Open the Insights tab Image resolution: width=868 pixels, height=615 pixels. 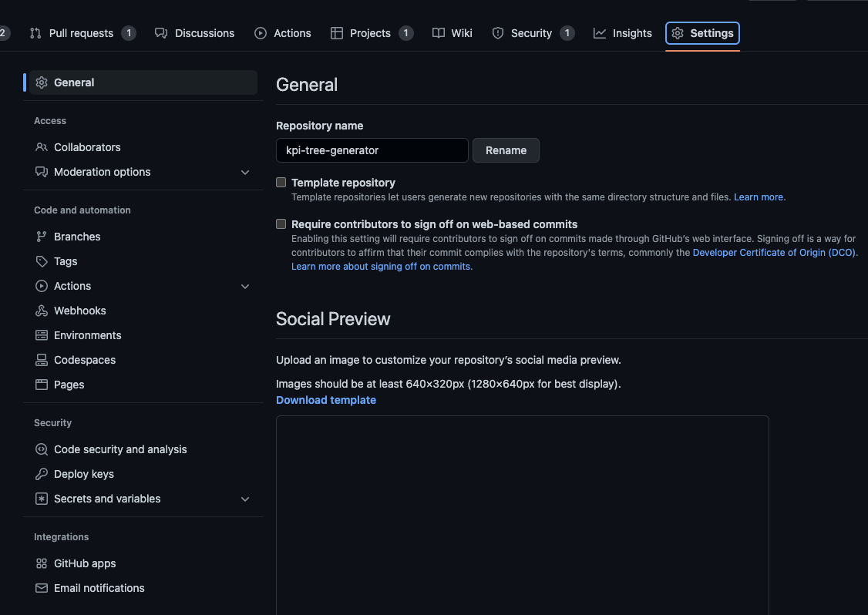(x=622, y=33)
